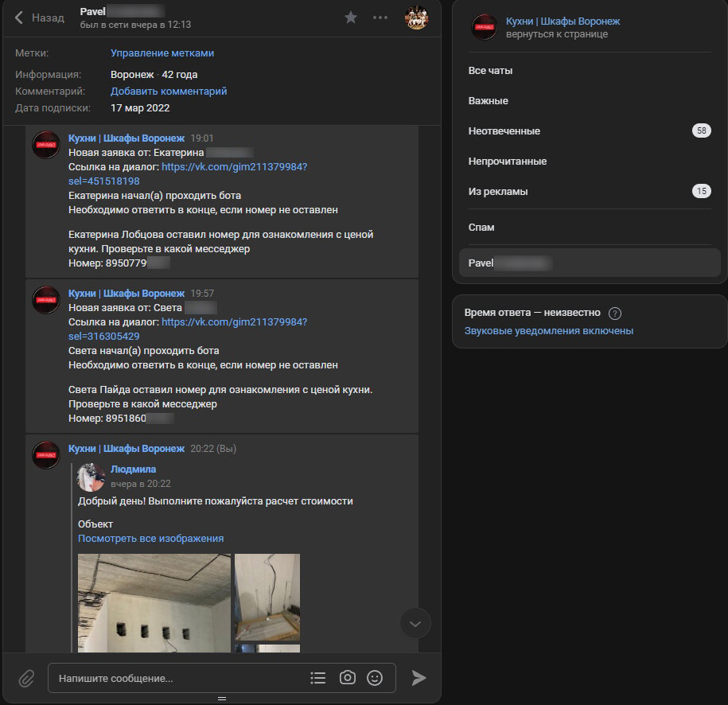Click the camera photo icon
The height and width of the screenshot is (705, 728).
347,678
